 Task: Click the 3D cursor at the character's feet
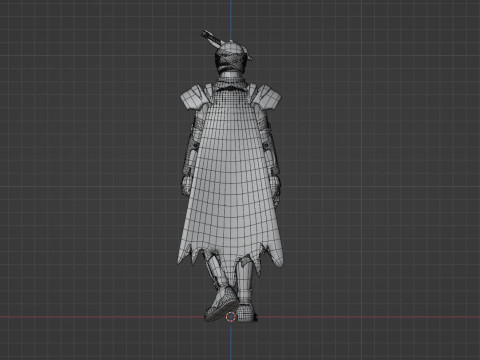point(231,317)
